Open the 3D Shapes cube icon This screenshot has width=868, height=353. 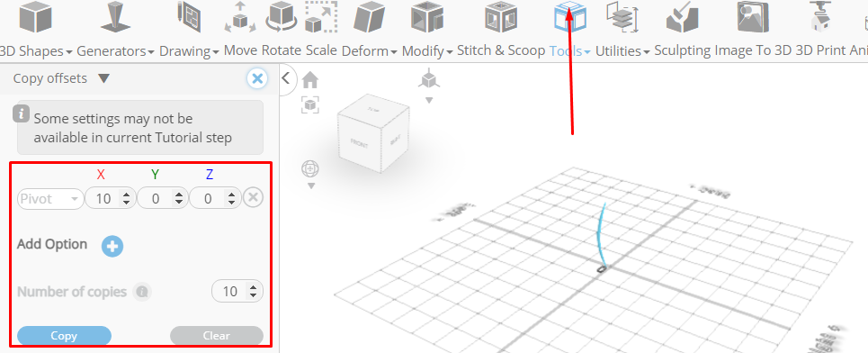click(x=35, y=18)
